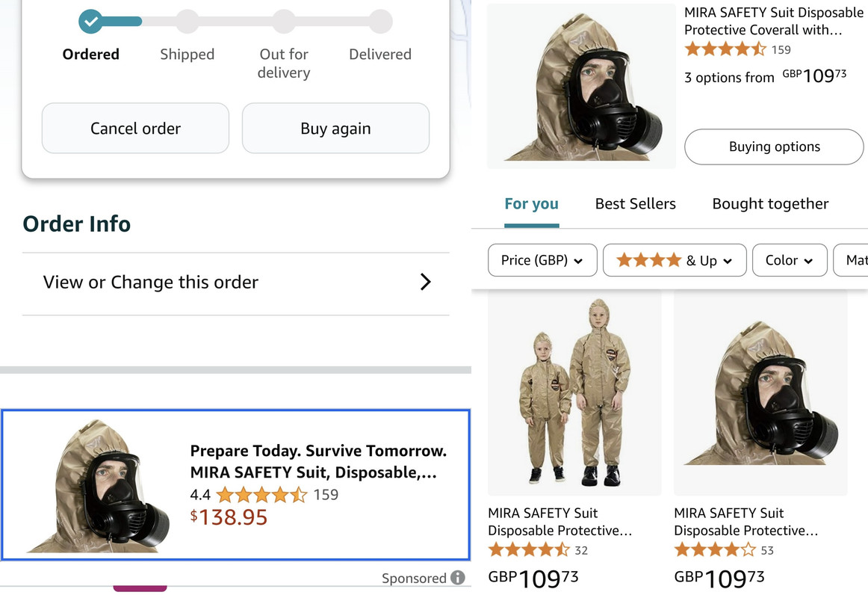Open the View or Change order chevron
The width and height of the screenshot is (868, 598).
tap(425, 282)
